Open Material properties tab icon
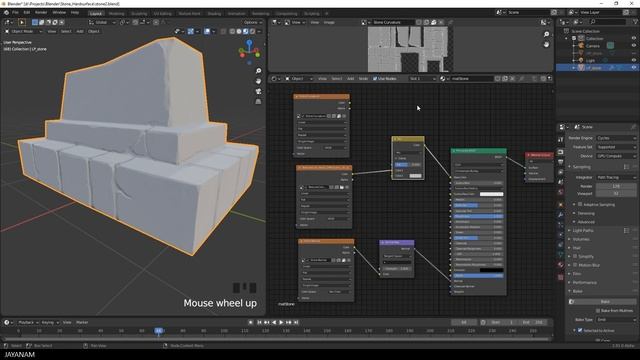Image resolution: width=640 pixels, height=360 pixels. (561, 265)
